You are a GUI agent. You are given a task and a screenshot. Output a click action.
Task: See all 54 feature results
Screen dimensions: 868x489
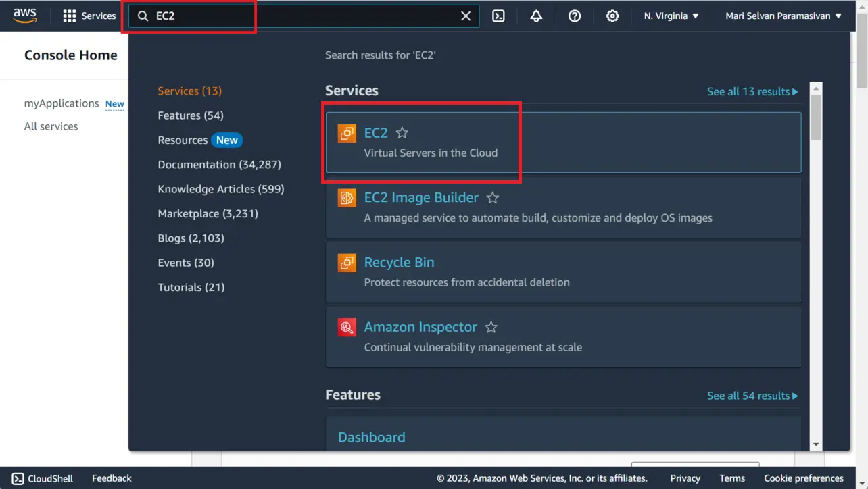coord(752,396)
